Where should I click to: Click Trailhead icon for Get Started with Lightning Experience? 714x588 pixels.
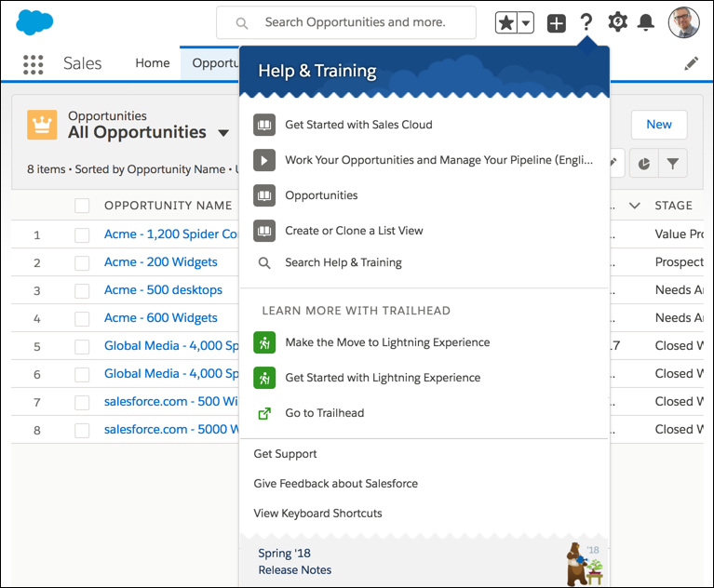click(x=264, y=378)
